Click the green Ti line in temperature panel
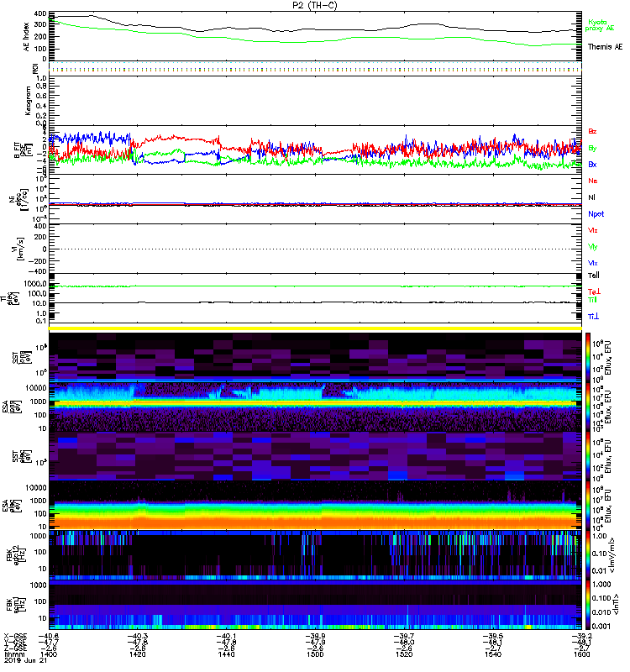The image size is (630, 672). point(315,286)
